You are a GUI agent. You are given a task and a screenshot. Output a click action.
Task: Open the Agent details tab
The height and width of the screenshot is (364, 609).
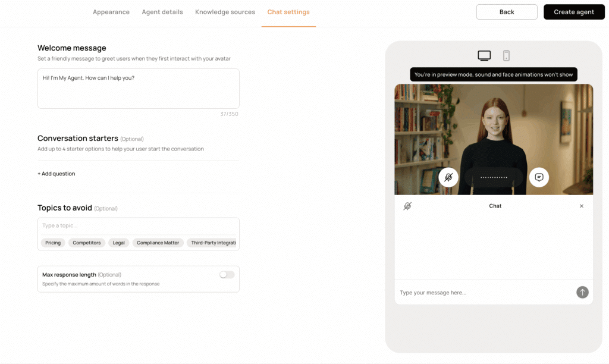click(x=162, y=12)
